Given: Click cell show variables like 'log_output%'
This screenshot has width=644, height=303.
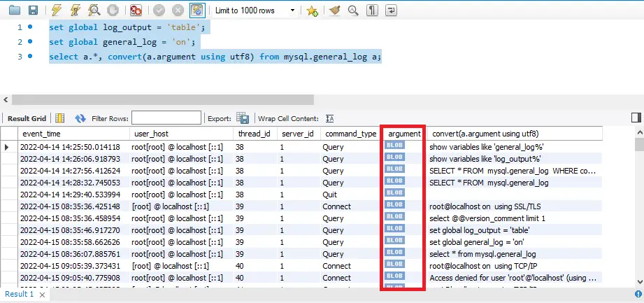Looking at the screenshot, I should point(515,159).
